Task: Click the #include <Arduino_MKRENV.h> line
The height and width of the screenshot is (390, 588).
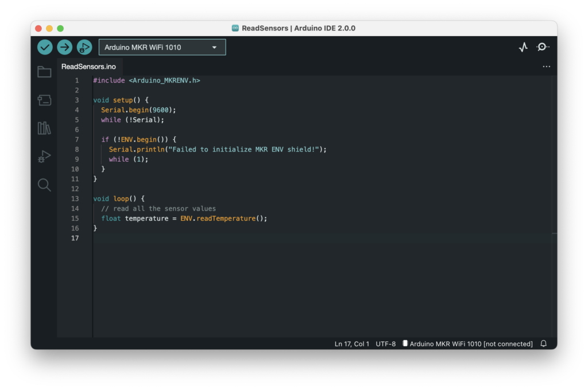Action: pyautogui.click(x=146, y=80)
